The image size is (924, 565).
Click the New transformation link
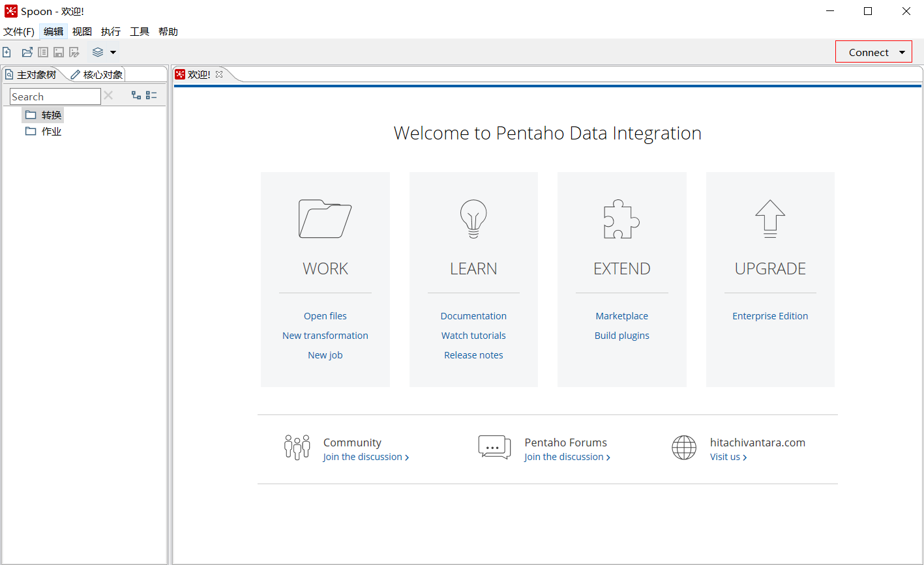click(x=325, y=336)
